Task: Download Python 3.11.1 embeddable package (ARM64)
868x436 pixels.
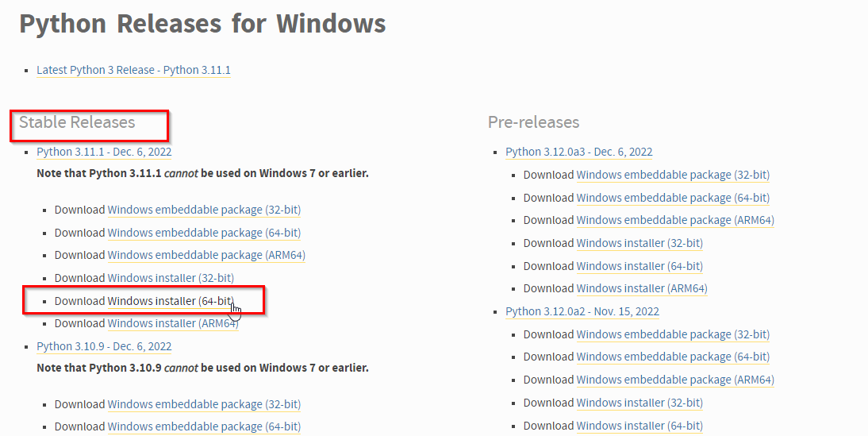Action: pyautogui.click(x=206, y=255)
